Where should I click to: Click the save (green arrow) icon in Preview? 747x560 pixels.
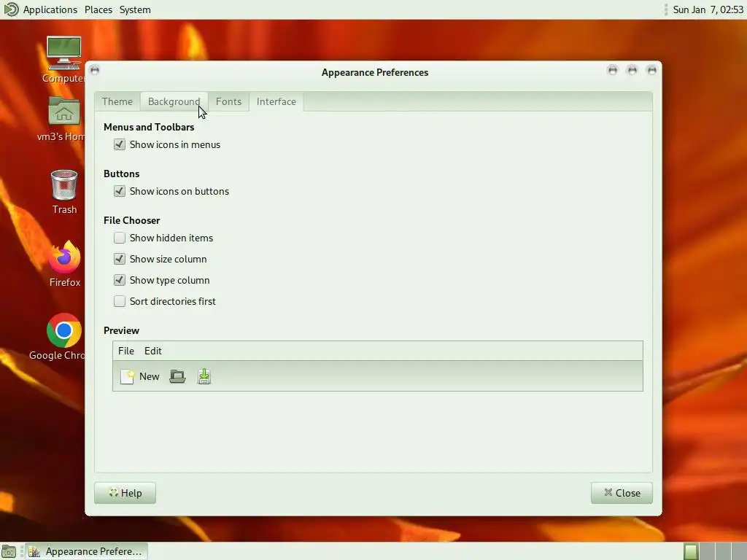pos(204,376)
